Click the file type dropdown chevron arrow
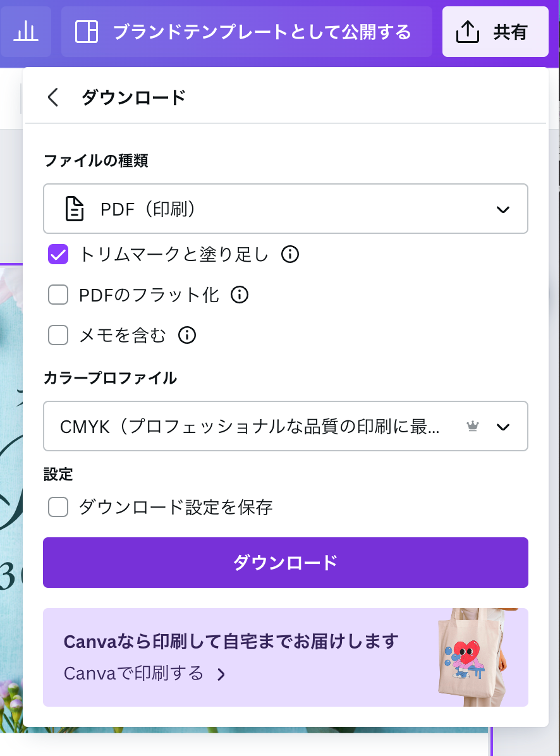Image resolution: width=560 pixels, height=756 pixels. (x=503, y=209)
